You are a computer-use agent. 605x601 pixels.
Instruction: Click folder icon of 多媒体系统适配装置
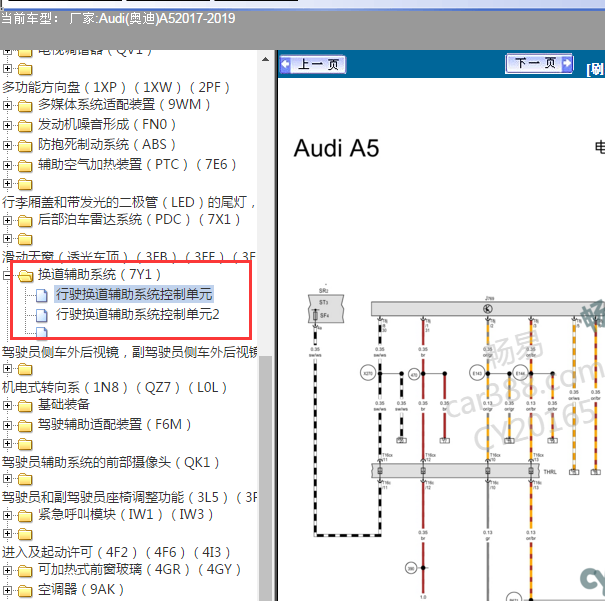pyautogui.click(x=25, y=106)
